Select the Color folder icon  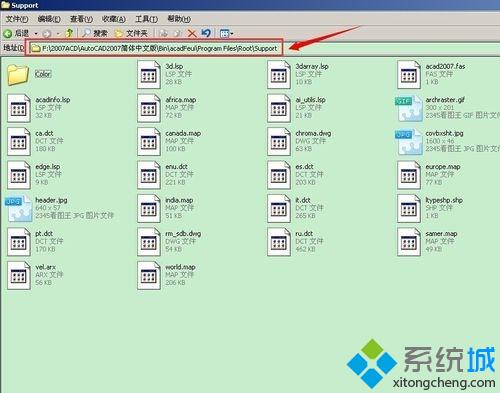point(18,75)
